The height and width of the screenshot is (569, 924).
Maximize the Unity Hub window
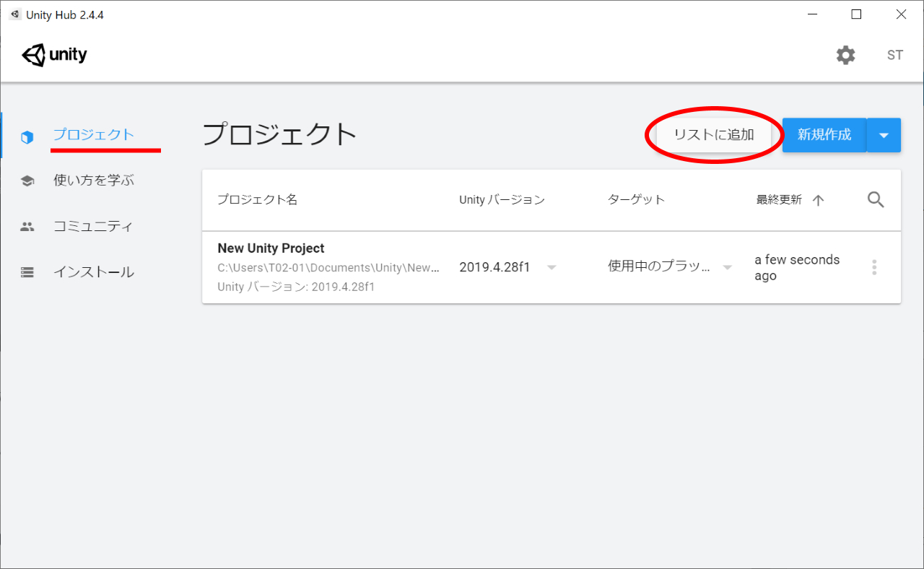(x=856, y=14)
